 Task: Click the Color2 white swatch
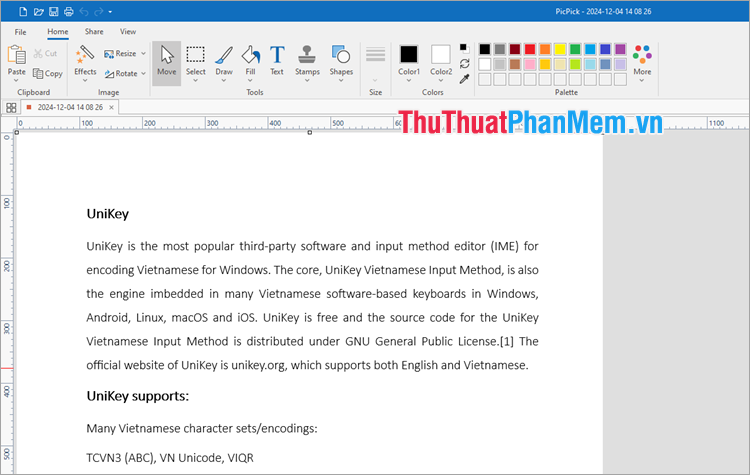coord(441,54)
